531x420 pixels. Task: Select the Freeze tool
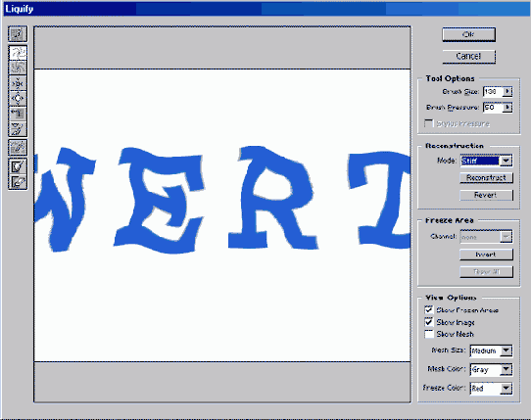[x=18, y=166]
